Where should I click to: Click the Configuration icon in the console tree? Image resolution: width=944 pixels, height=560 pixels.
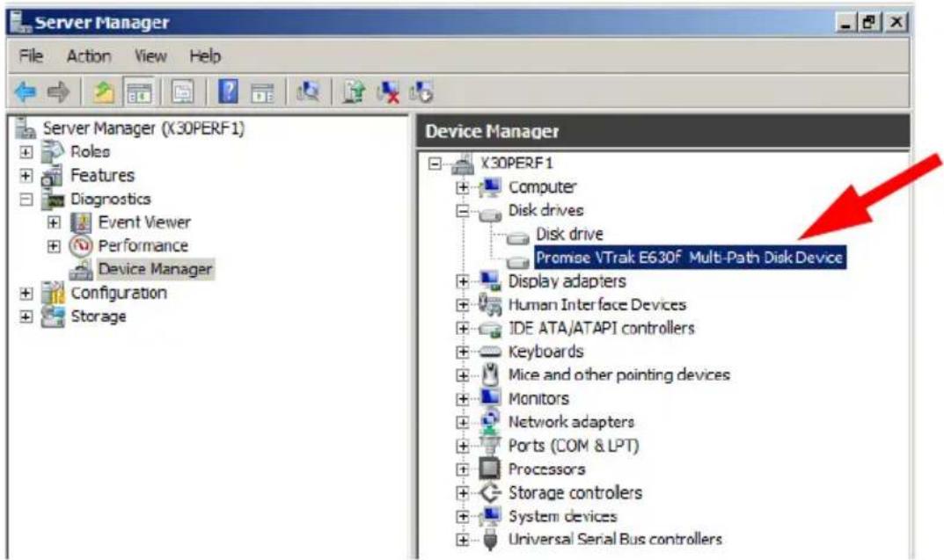coord(53,293)
